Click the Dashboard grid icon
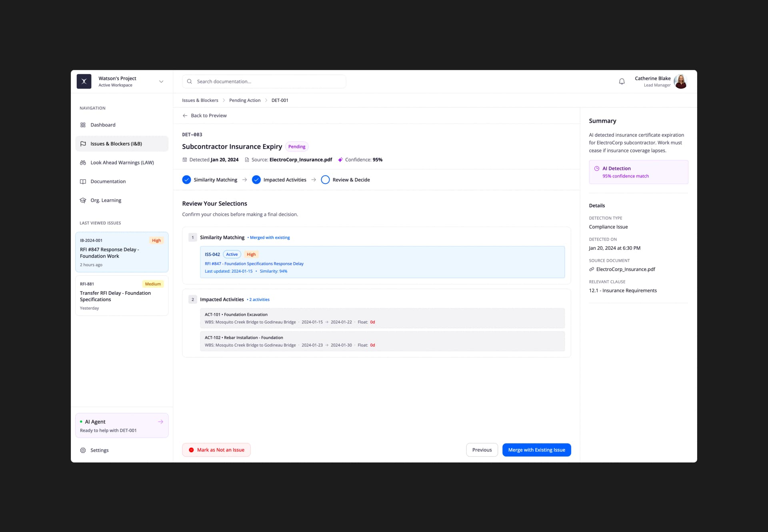 coord(83,125)
